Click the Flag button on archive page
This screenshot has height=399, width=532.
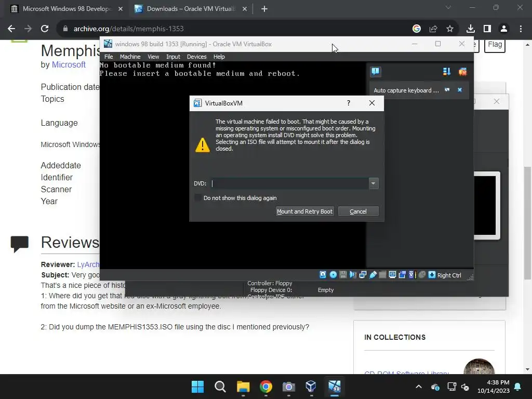click(x=495, y=45)
